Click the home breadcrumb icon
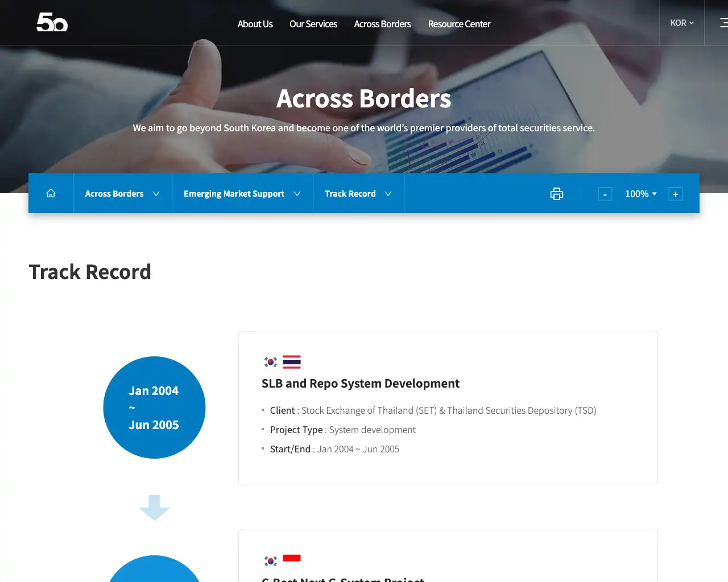728x582 pixels. (51, 193)
